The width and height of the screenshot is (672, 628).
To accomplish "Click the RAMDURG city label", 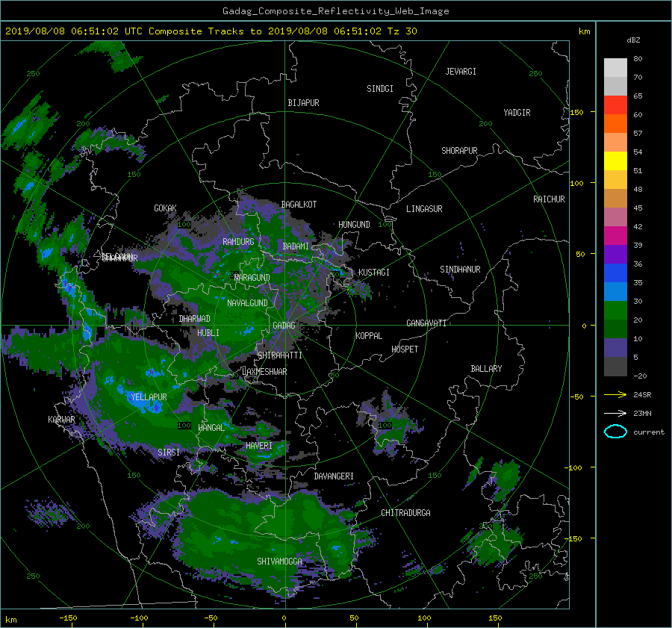I will pyautogui.click(x=238, y=242).
